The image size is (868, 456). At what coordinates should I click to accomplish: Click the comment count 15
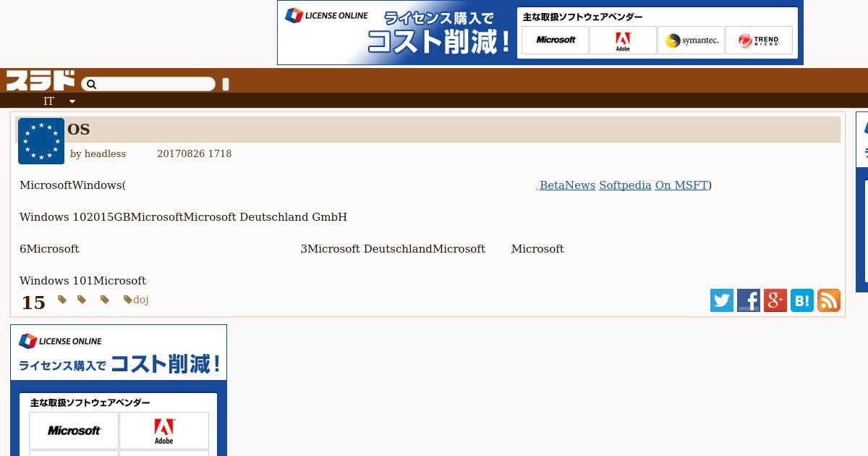tap(33, 303)
